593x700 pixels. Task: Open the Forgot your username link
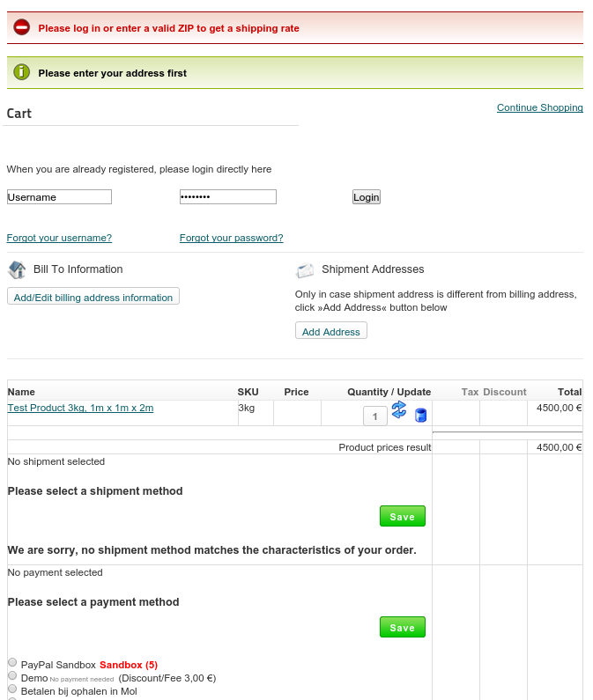click(x=59, y=238)
